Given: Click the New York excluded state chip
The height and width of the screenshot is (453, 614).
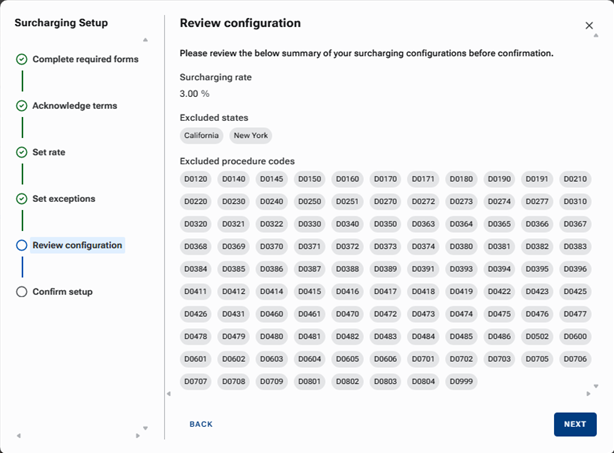Looking at the screenshot, I should coord(251,135).
